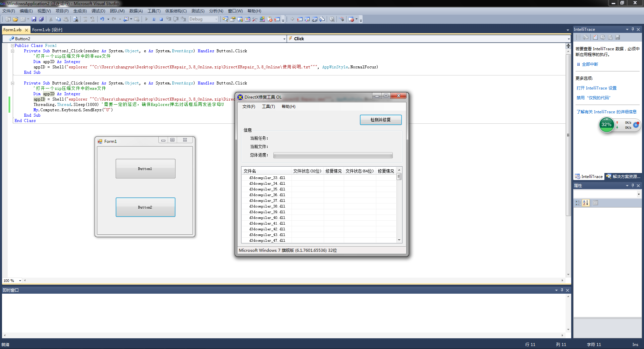Click the Find in Files icon
644x349 pixels.
coord(75,19)
